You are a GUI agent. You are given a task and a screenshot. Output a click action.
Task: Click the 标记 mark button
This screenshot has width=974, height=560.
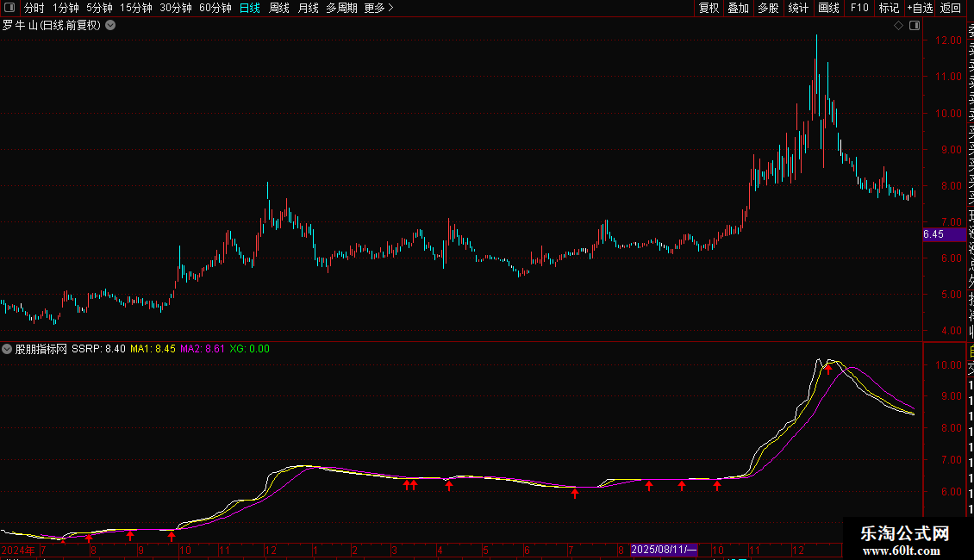(x=889, y=8)
